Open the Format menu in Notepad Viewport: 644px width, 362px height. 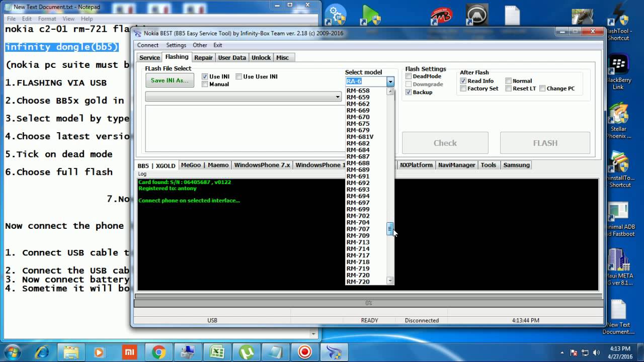[x=47, y=19]
